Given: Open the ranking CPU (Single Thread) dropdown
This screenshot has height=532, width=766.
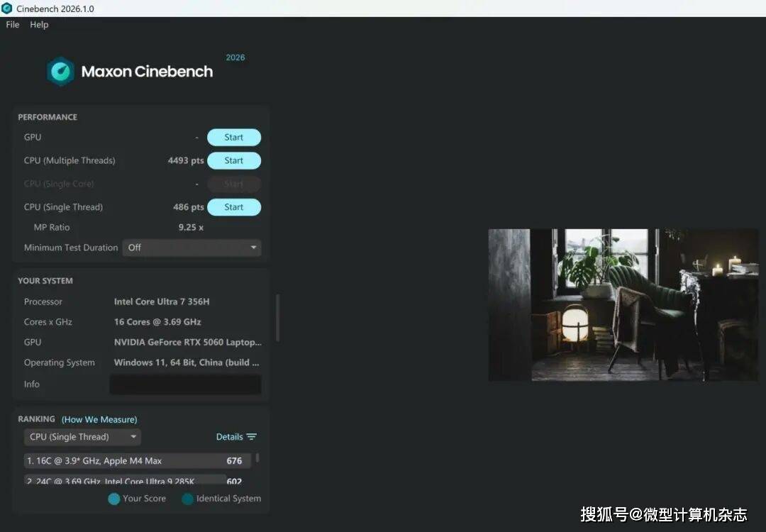Looking at the screenshot, I should click(x=82, y=437).
